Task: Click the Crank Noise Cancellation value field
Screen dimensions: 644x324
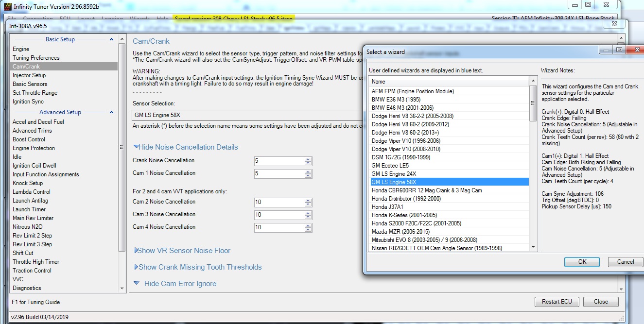Action: coord(279,161)
